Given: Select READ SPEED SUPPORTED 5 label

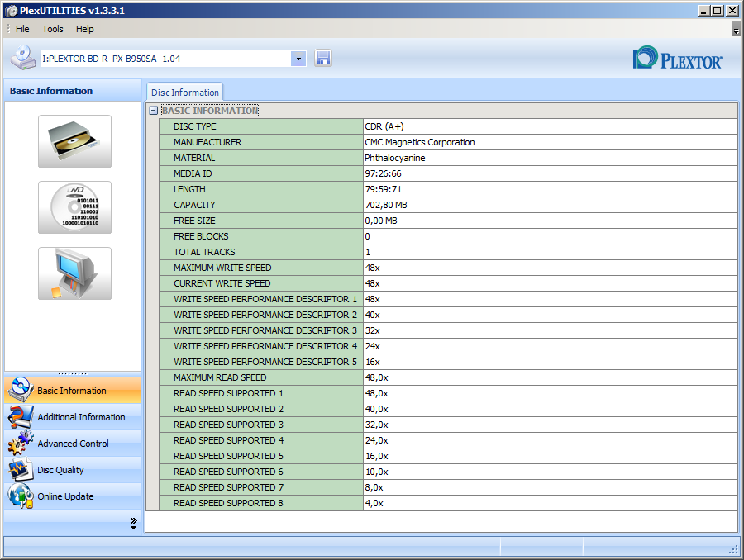Looking at the screenshot, I should point(228,456).
